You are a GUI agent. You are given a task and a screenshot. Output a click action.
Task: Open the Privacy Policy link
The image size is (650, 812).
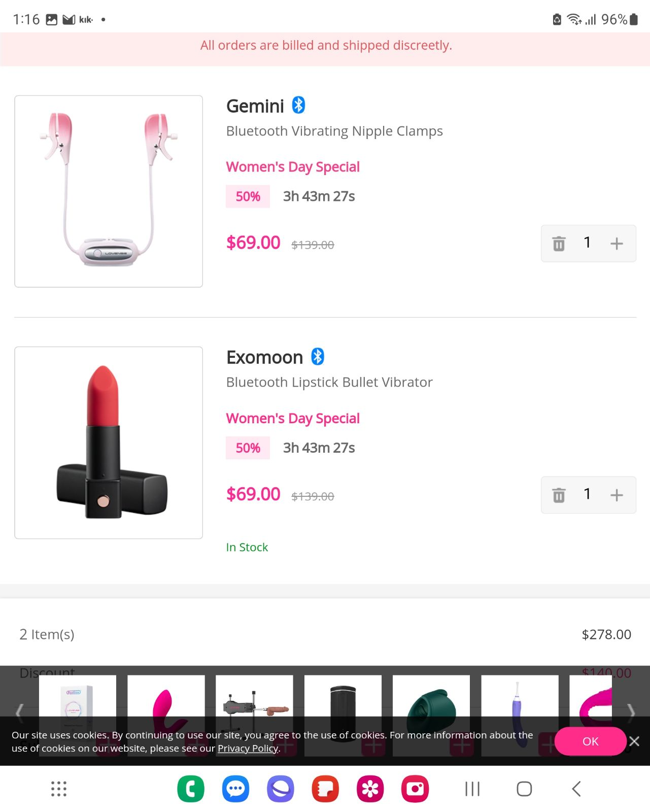(x=248, y=748)
